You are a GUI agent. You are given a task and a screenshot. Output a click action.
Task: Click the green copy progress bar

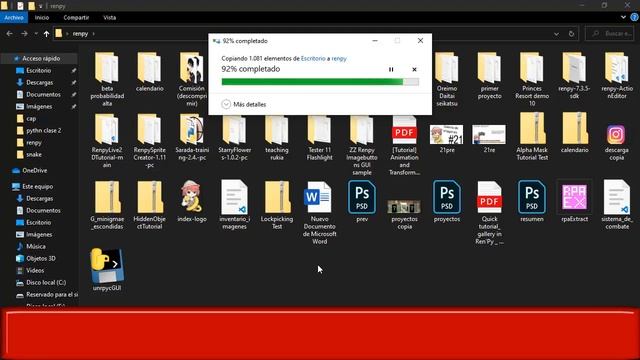(320, 82)
